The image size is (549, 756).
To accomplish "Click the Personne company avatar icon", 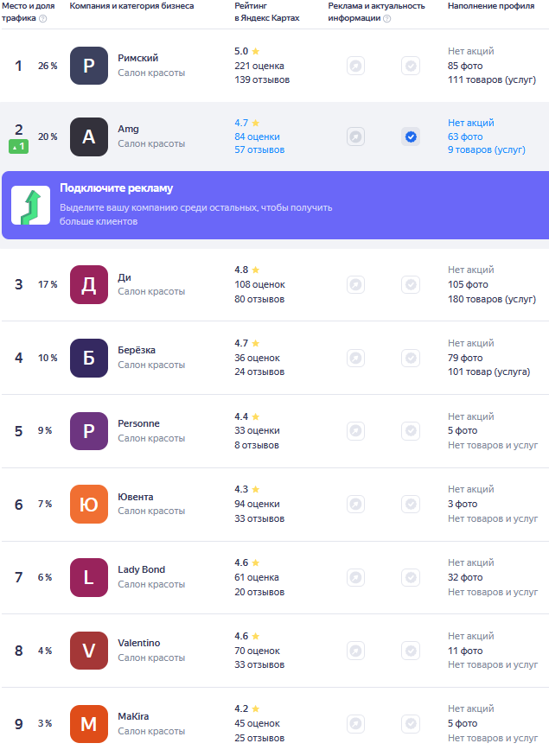I will coord(89,431).
